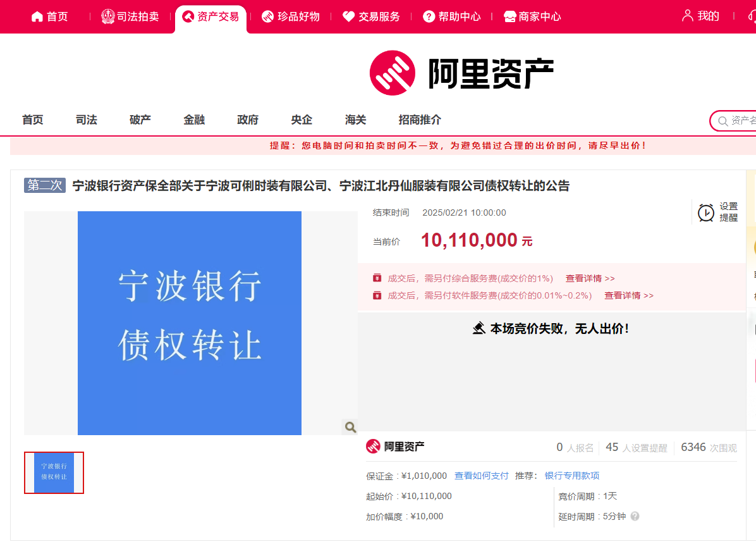756x549 pixels.
Task: Click the 加价幅度 ¥10,000 value
Action: [x=427, y=516]
